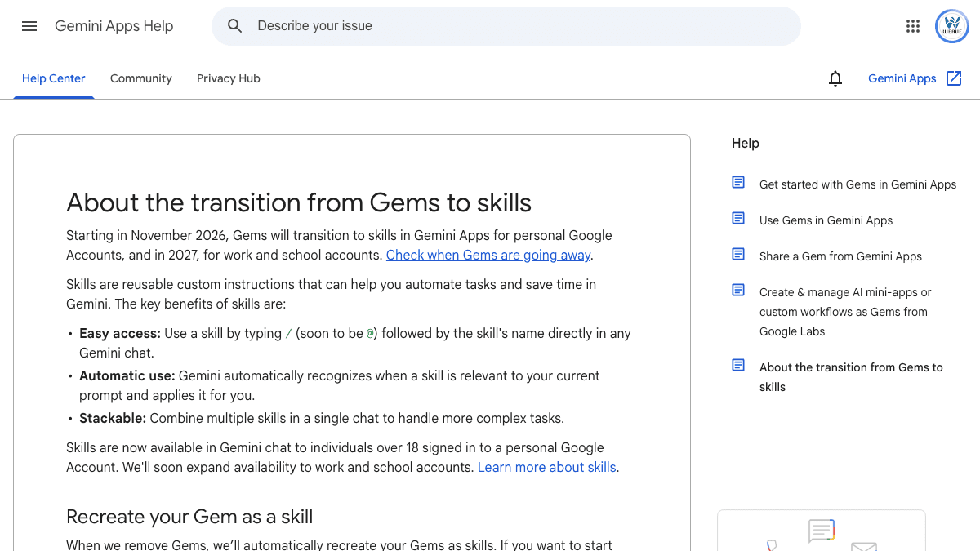Open About the transition from Gems to skills sidebar link

pyautogui.click(x=851, y=377)
